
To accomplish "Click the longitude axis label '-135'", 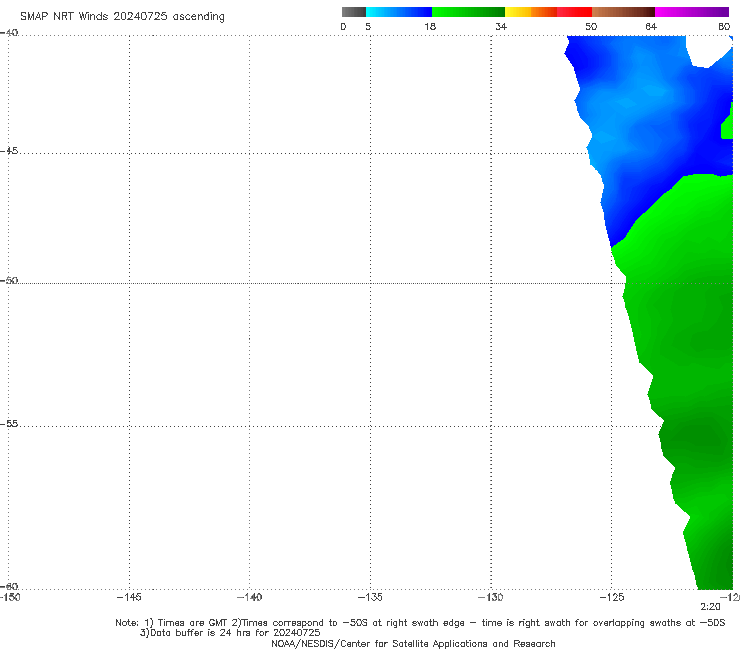I will 370,597.
